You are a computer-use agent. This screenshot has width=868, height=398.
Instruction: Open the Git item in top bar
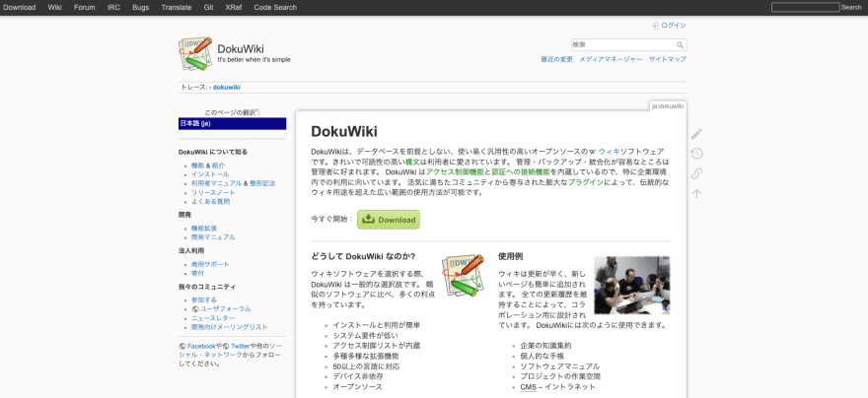click(x=209, y=7)
